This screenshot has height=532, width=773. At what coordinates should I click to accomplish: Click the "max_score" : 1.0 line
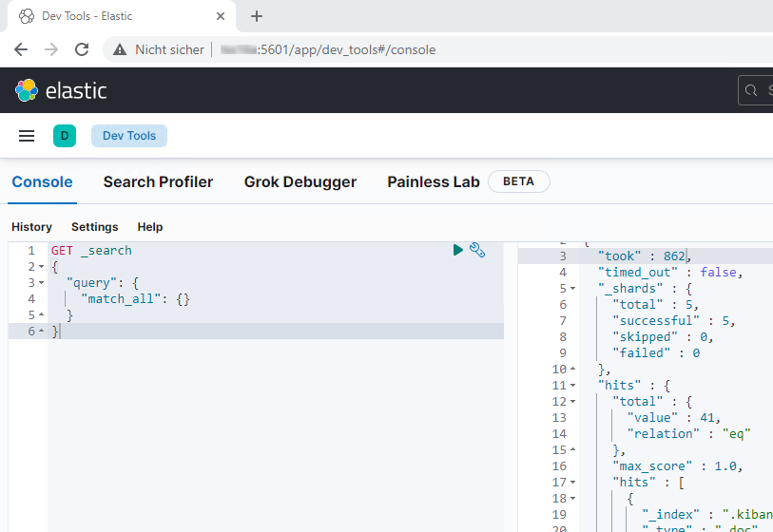point(678,466)
